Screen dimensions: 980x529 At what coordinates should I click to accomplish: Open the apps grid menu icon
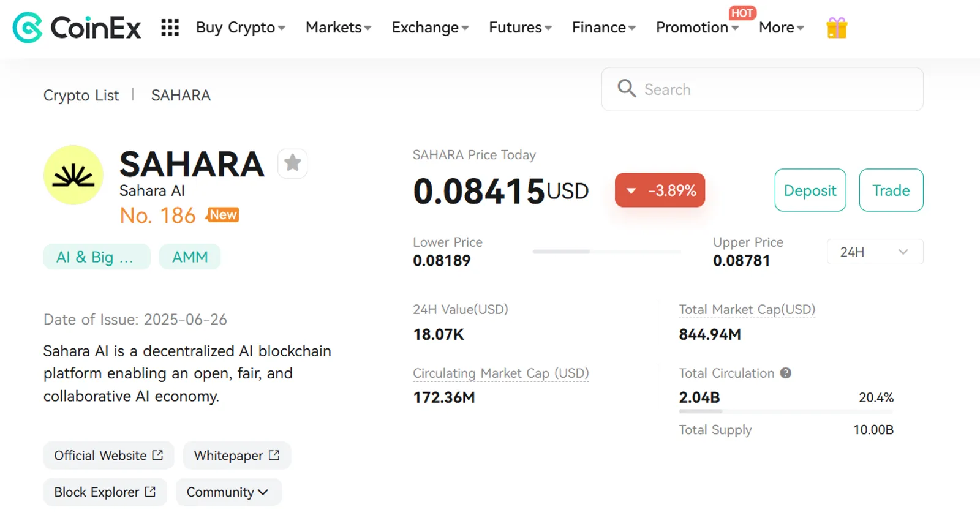click(170, 28)
